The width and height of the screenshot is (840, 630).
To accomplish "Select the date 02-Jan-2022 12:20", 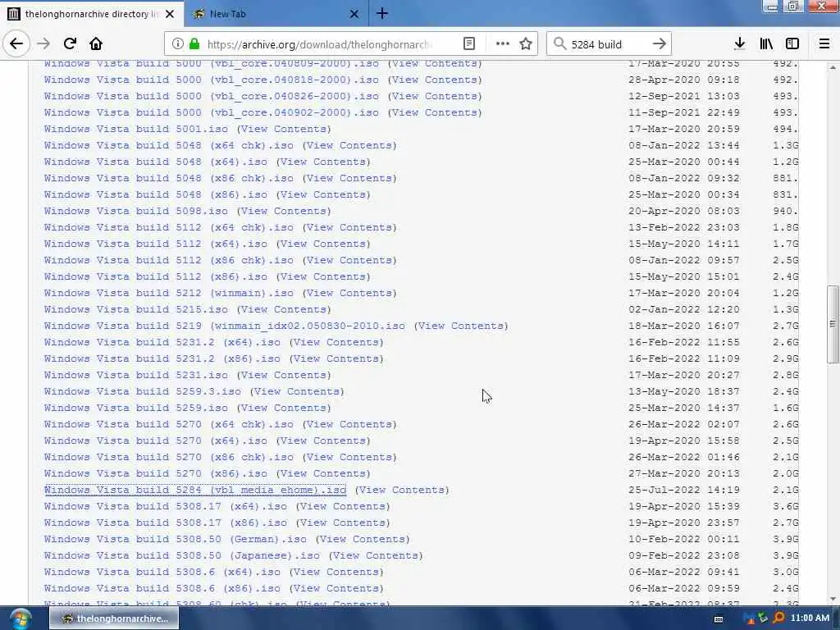I will point(684,309).
